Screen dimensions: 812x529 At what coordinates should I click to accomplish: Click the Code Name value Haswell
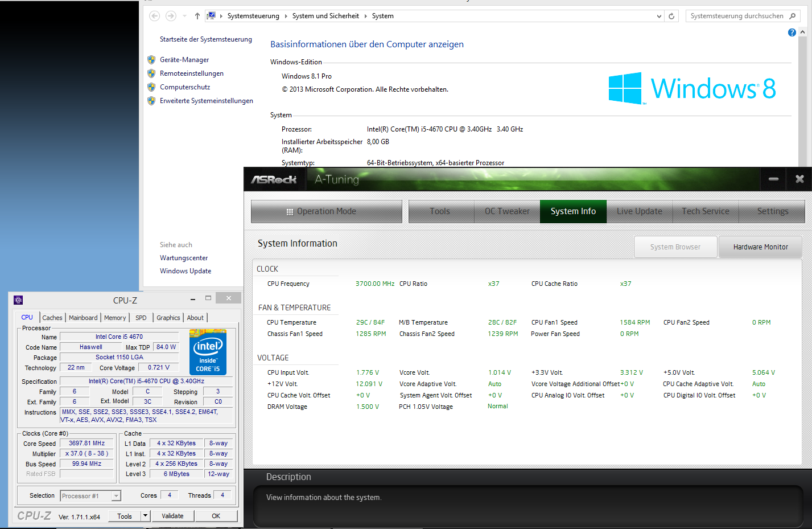91,347
